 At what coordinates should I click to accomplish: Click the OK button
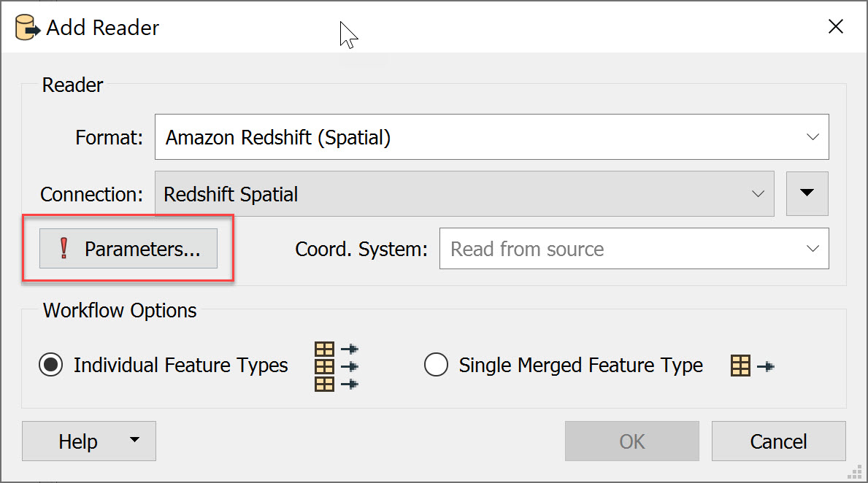tap(631, 441)
